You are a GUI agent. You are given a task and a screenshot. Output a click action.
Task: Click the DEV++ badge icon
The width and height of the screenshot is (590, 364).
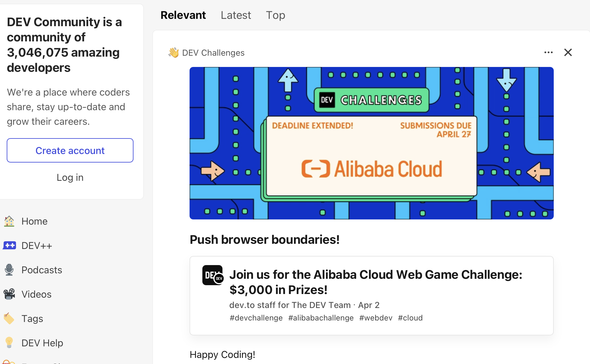(x=9, y=245)
